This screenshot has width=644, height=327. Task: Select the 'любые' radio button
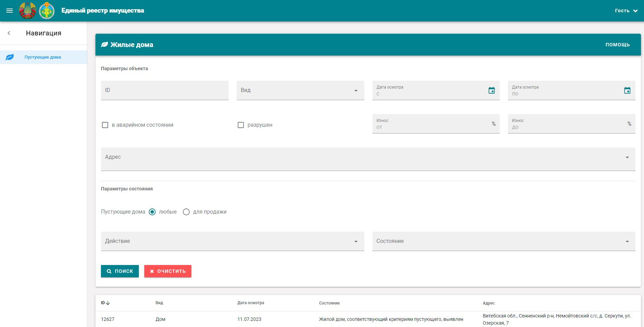point(152,212)
